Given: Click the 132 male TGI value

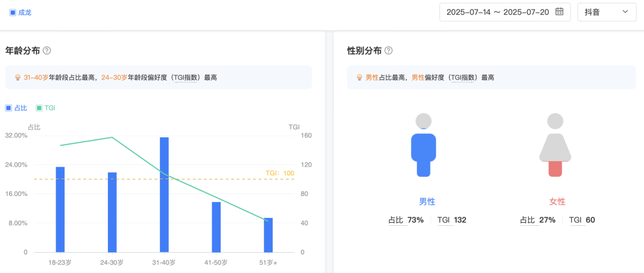Looking at the screenshot, I should coord(460,220).
